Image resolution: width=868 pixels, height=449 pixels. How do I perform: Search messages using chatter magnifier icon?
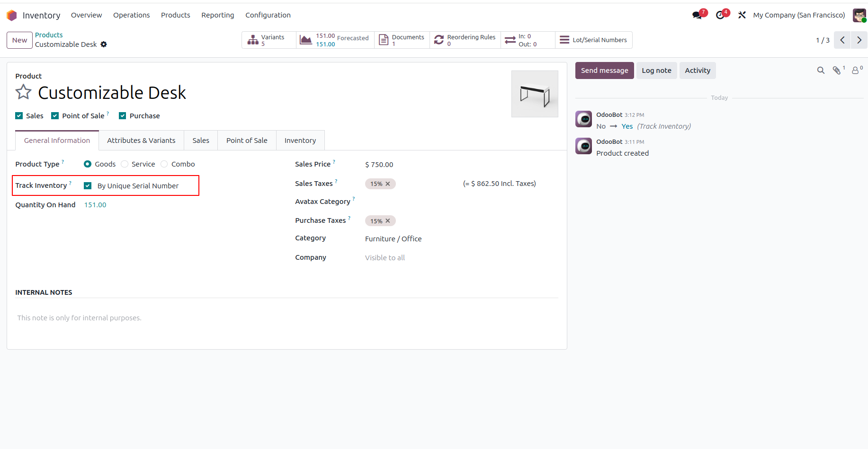821,70
